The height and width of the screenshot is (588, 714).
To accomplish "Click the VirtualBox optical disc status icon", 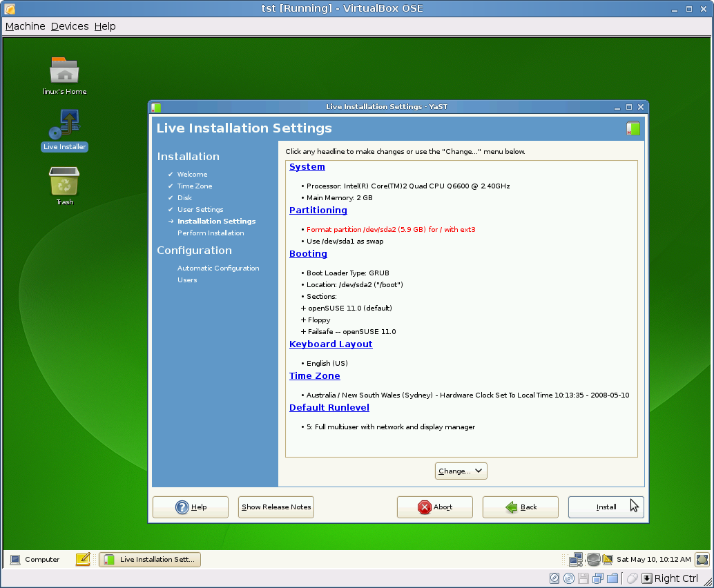I will tap(569, 578).
